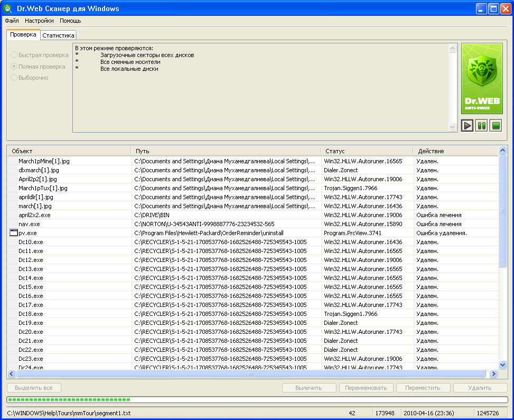Sort by the Действие column header

(x=456, y=151)
